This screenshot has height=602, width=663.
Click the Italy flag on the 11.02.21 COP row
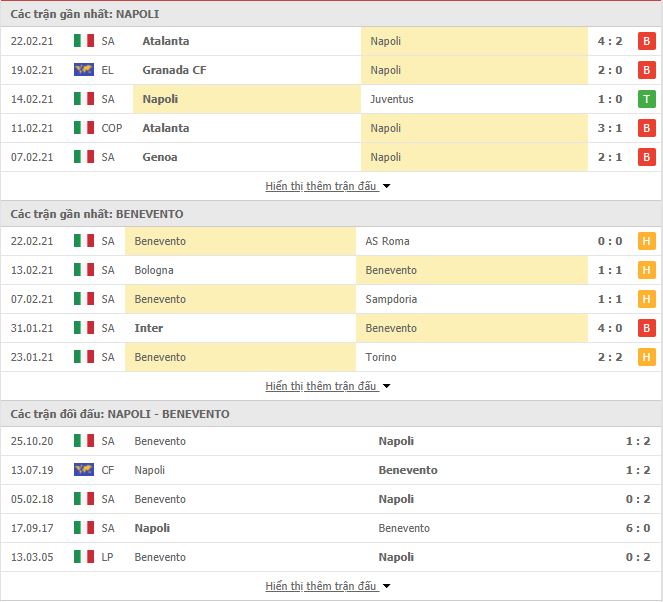(84, 127)
